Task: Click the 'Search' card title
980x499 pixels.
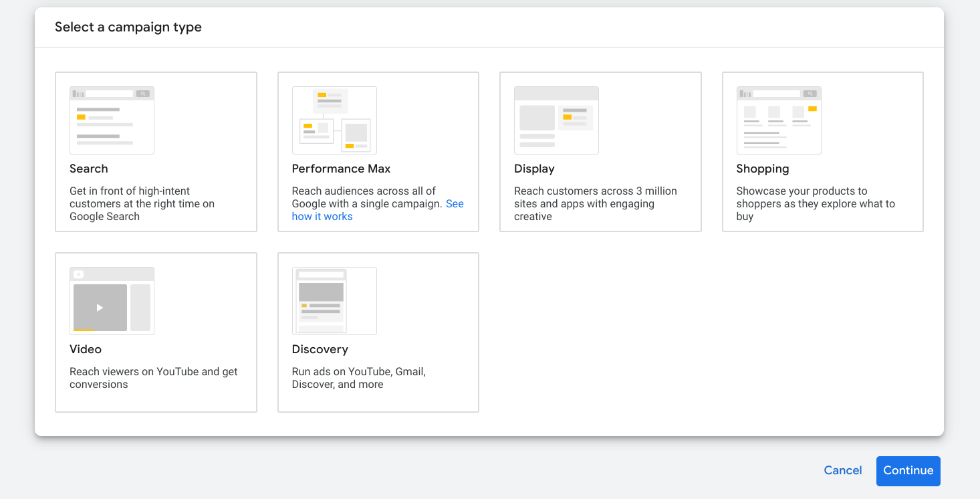Action: click(x=88, y=169)
